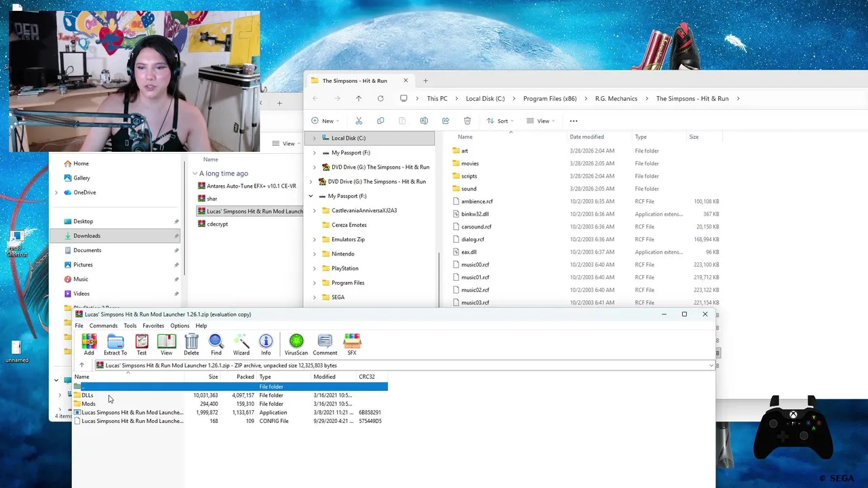This screenshot has width=868, height=488.
Task: Click the Rename icon in Simpsons Explorer window
Action: [x=424, y=121]
